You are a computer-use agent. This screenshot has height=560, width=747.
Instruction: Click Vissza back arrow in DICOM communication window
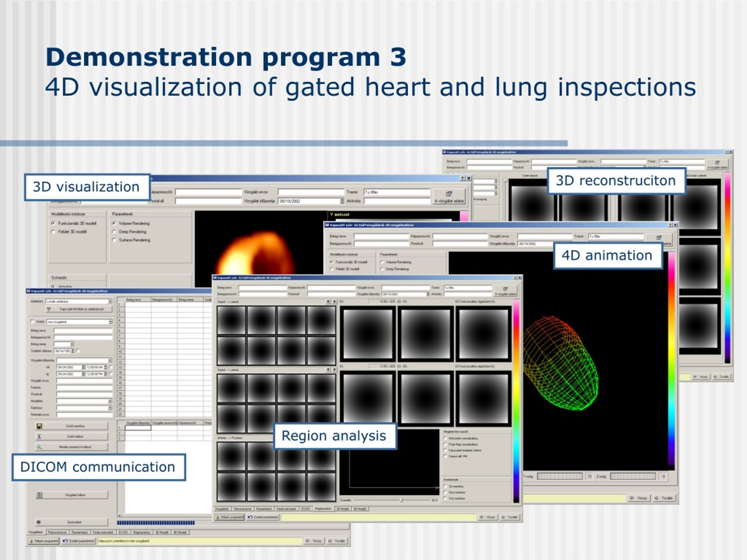click(308, 541)
